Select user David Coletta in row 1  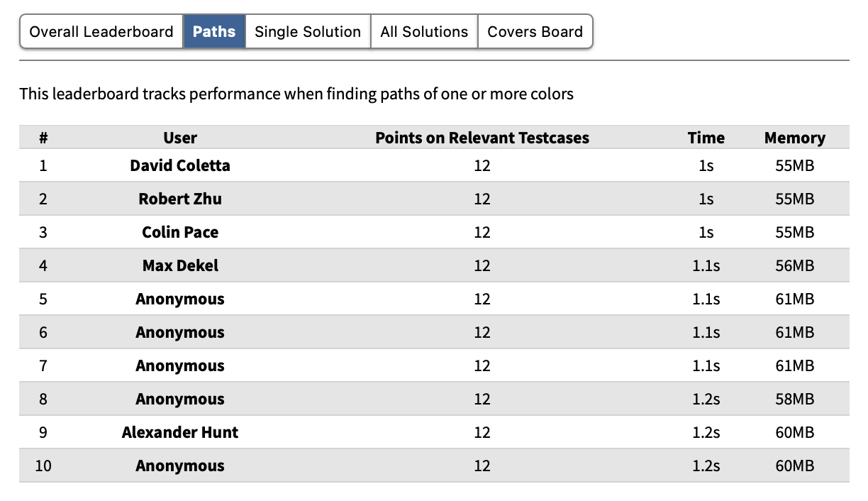(x=180, y=165)
